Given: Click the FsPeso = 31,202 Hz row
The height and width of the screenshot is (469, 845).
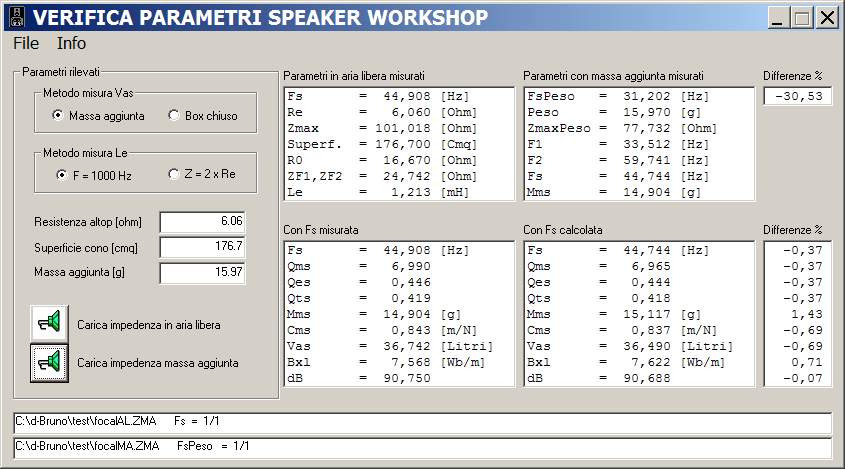Looking at the screenshot, I should (x=639, y=96).
